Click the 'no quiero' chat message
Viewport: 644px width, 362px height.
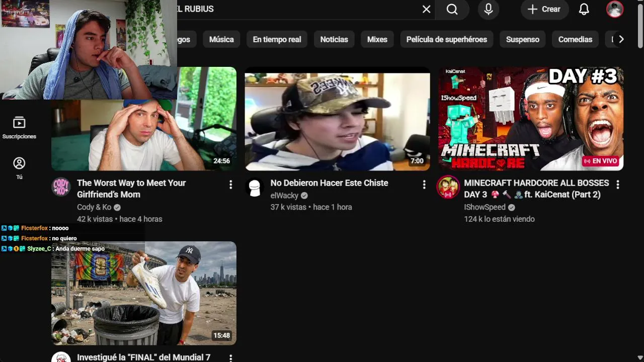tap(64, 238)
